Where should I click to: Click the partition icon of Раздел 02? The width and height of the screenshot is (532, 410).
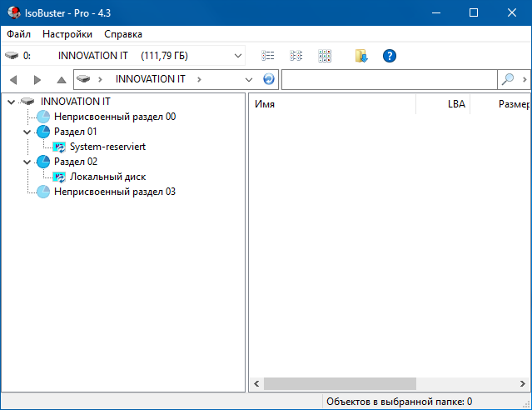pos(43,162)
